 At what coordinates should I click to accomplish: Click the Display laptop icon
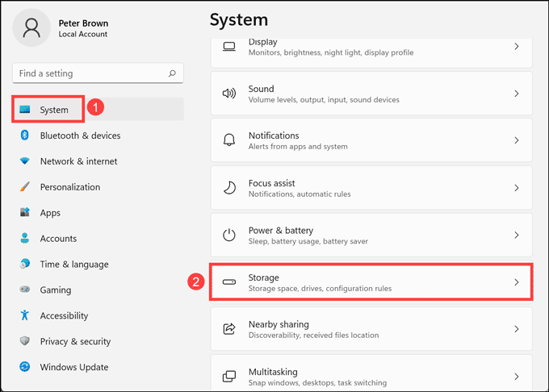(x=229, y=47)
